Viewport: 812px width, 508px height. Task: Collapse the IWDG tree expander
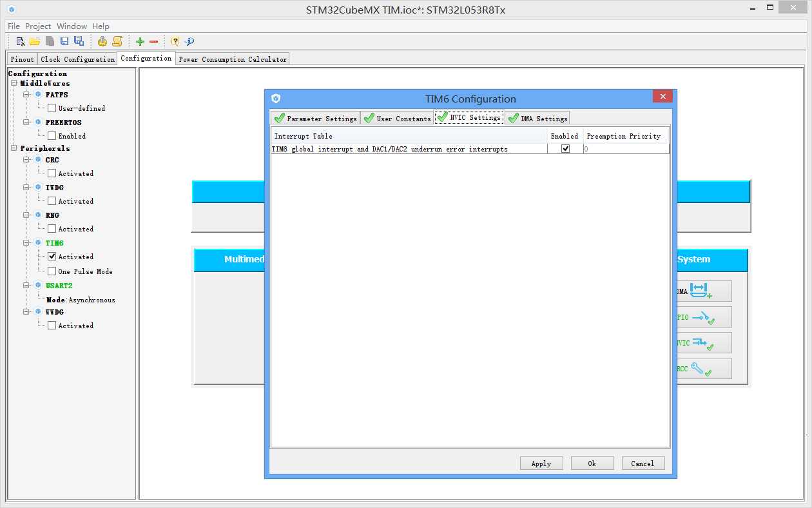coord(27,187)
